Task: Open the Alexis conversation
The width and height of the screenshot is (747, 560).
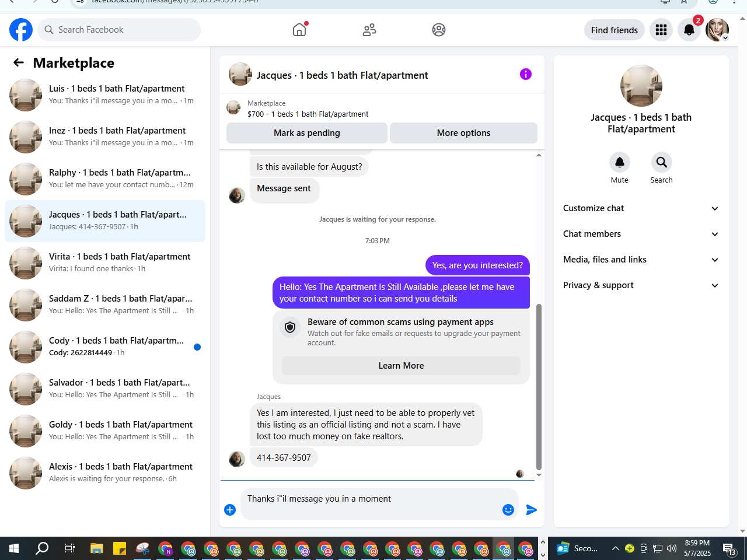Action: pos(105,473)
